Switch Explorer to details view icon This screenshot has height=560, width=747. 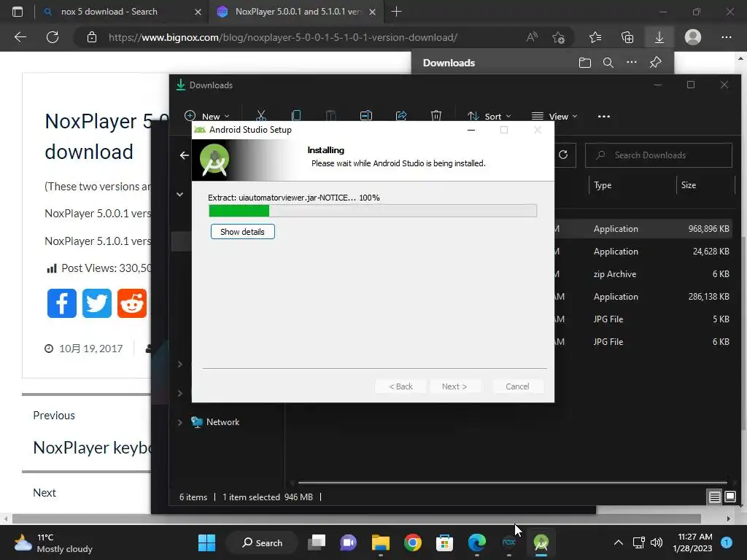[714, 497]
